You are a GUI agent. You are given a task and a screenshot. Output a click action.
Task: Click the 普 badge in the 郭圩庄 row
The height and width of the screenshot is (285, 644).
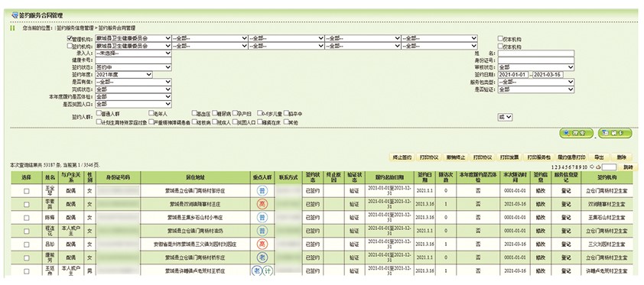[x=262, y=191]
